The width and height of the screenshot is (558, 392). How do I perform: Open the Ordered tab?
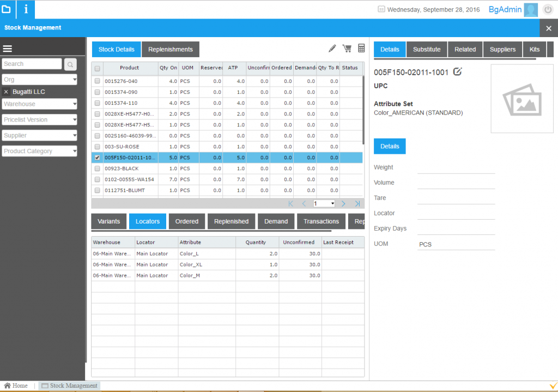pyautogui.click(x=187, y=221)
